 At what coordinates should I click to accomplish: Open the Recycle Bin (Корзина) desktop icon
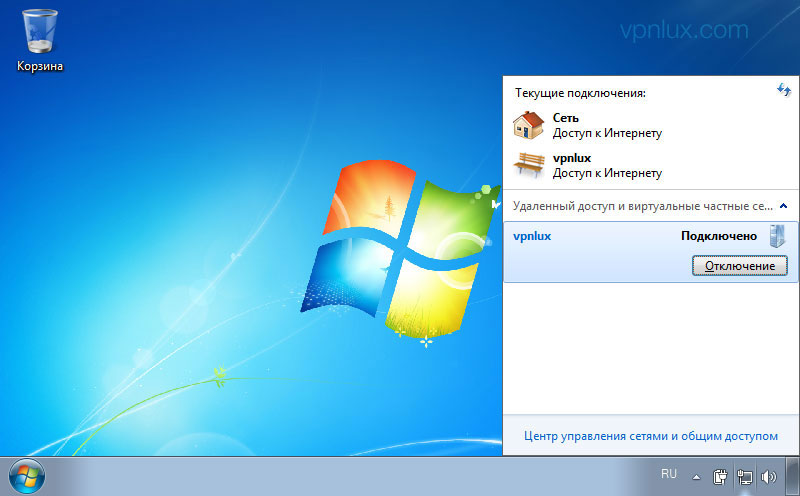click(40, 41)
